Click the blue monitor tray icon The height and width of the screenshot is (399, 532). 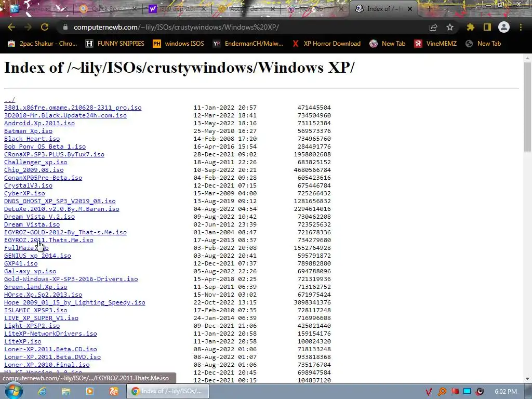click(467, 392)
